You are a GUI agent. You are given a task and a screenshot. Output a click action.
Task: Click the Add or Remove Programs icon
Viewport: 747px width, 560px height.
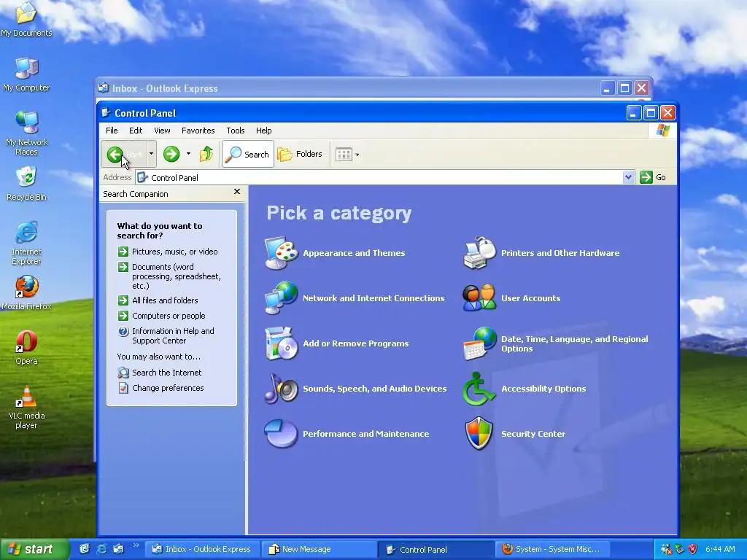coord(282,343)
